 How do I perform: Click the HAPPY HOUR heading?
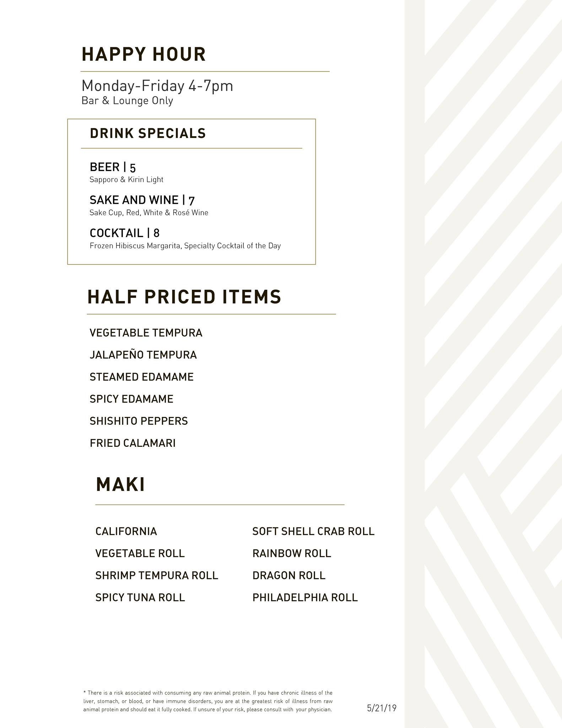[x=144, y=54]
